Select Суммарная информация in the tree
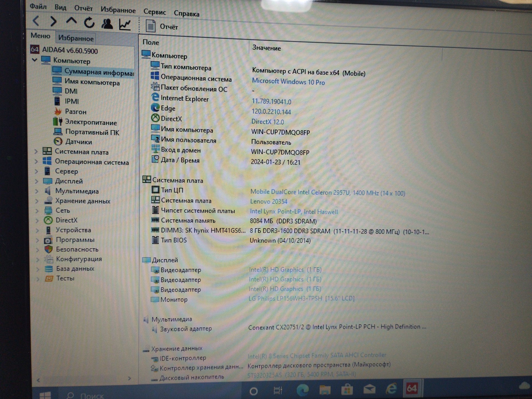The height and width of the screenshot is (399, 532). click(x=93, y=72)
